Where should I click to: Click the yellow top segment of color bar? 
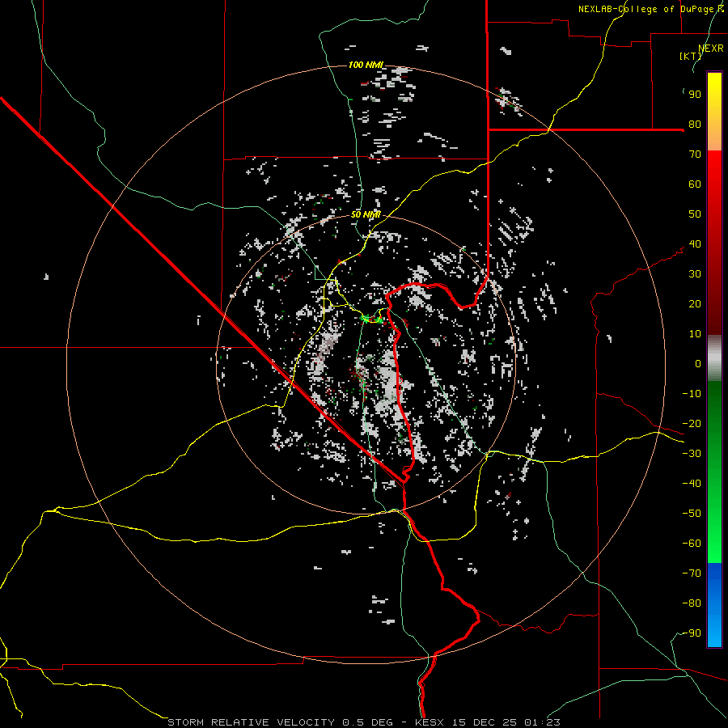coord(714,112)
